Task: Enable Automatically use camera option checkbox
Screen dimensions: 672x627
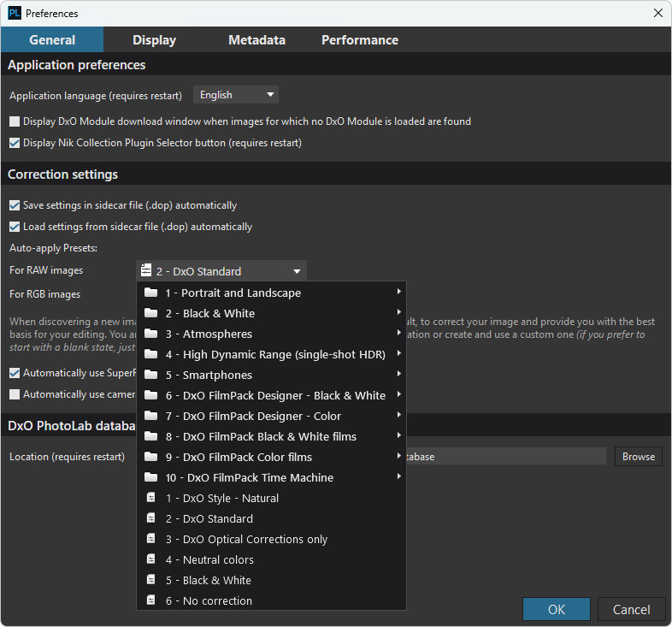Action: (15, 395)
